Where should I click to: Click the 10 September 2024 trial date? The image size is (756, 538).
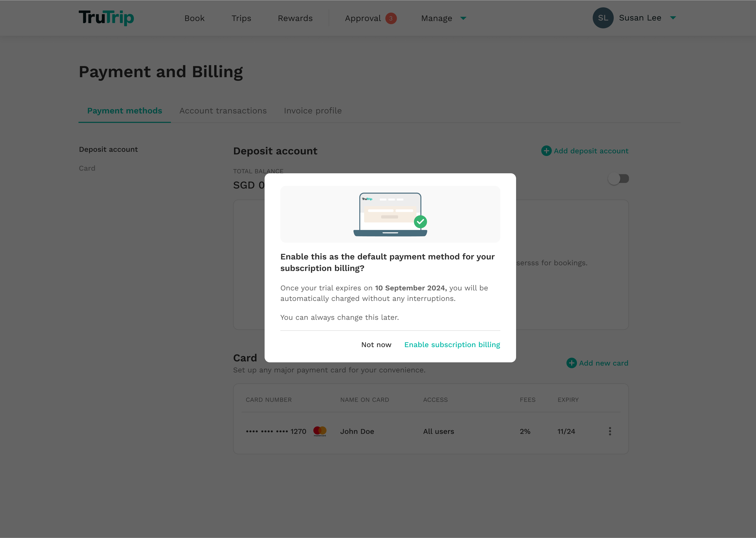pos(411,288)
